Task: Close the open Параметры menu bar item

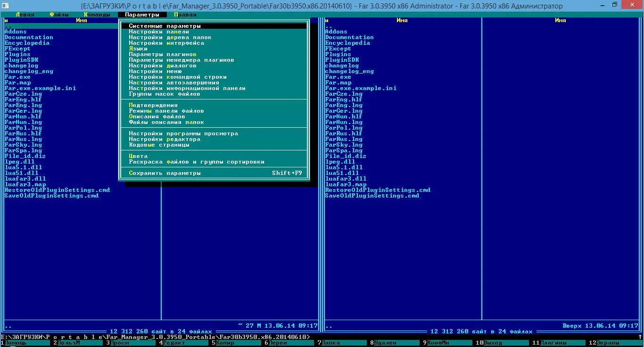Action: pos(142,15)
